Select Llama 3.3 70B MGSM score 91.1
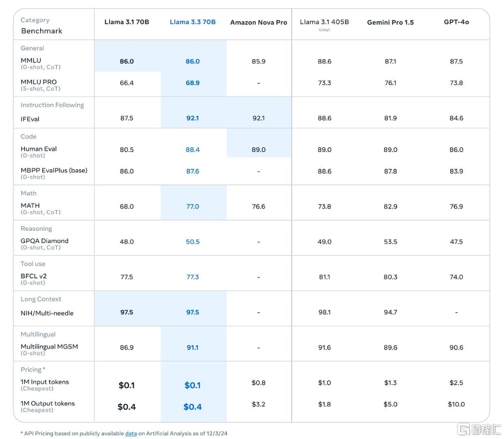Viewport: 504px width, 439px height. pos(193,347)
